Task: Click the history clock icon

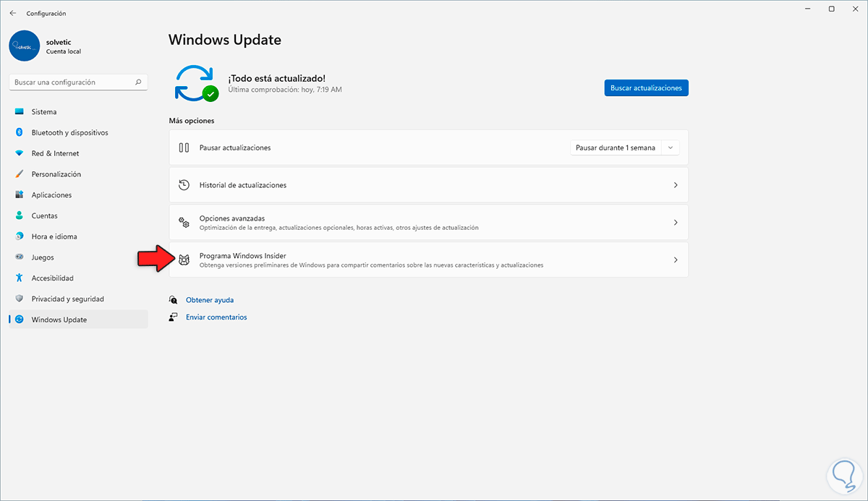Action: tap(184, 185)
